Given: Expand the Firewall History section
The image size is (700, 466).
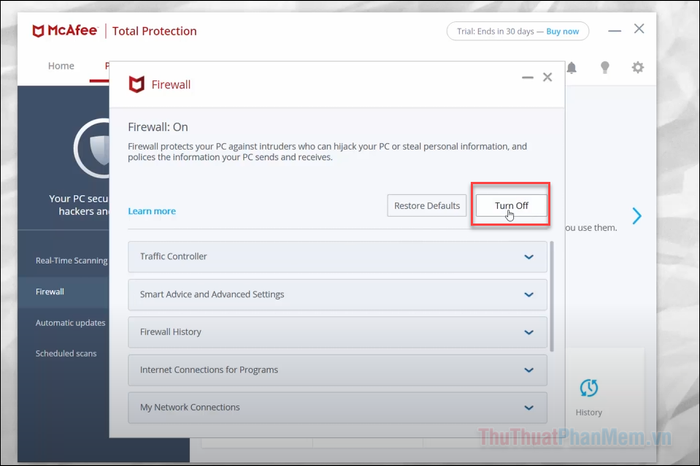Looking at the screenshot, I should [x=529, y=332].
